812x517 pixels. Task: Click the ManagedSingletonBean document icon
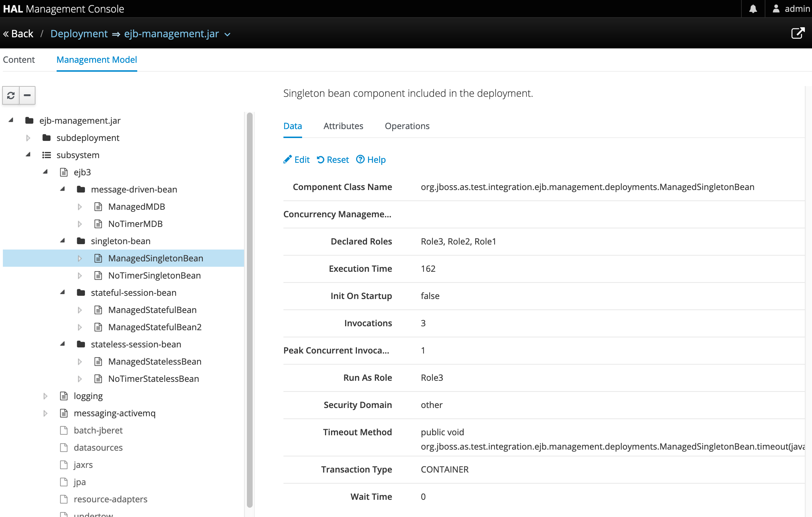pos(98,258)
